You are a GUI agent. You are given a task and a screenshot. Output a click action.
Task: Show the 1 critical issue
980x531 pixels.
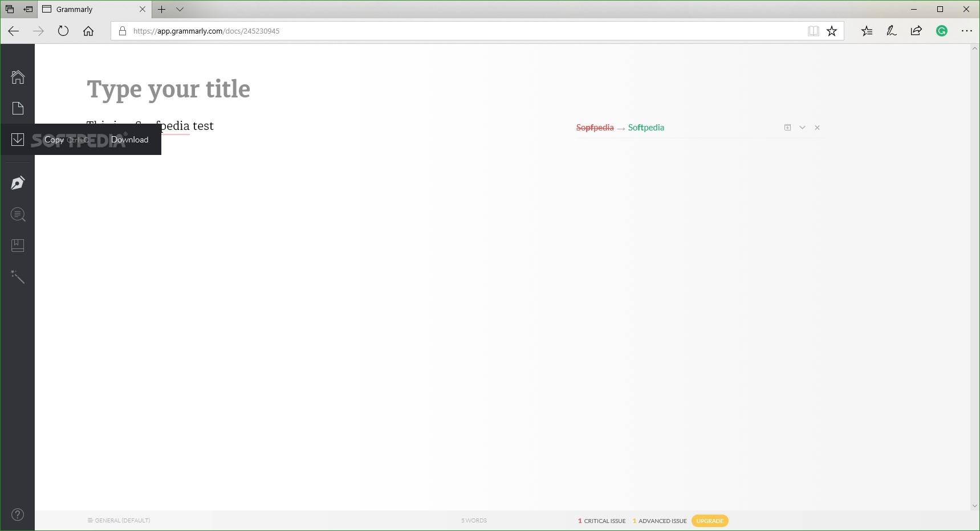pos(601,521)
